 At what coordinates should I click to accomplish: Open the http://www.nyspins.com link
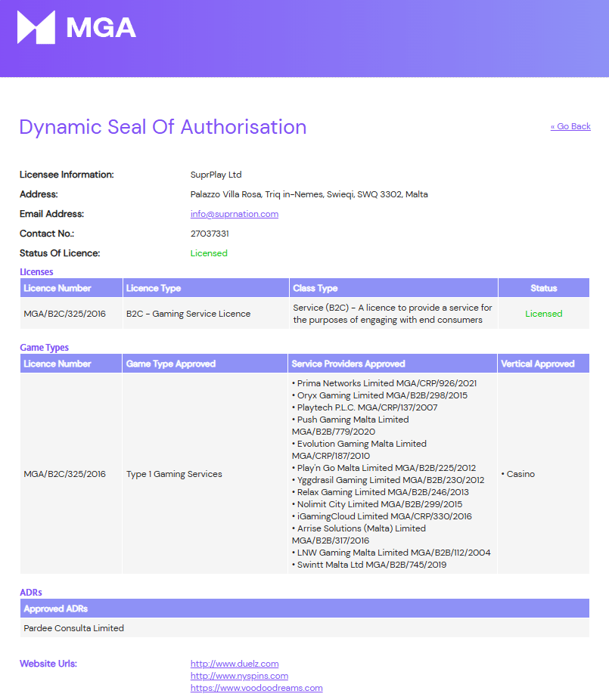click(x=239, y=676)
